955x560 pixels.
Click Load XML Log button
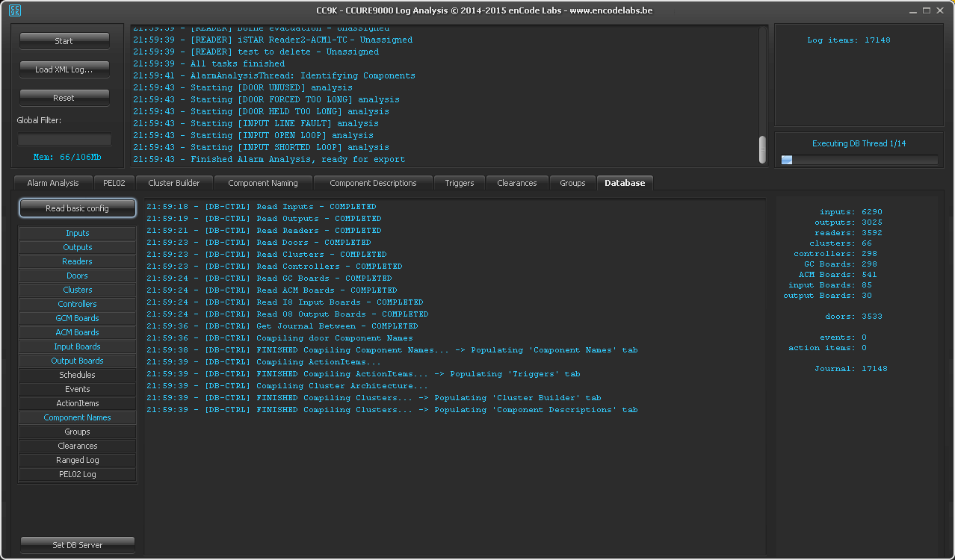64,69
